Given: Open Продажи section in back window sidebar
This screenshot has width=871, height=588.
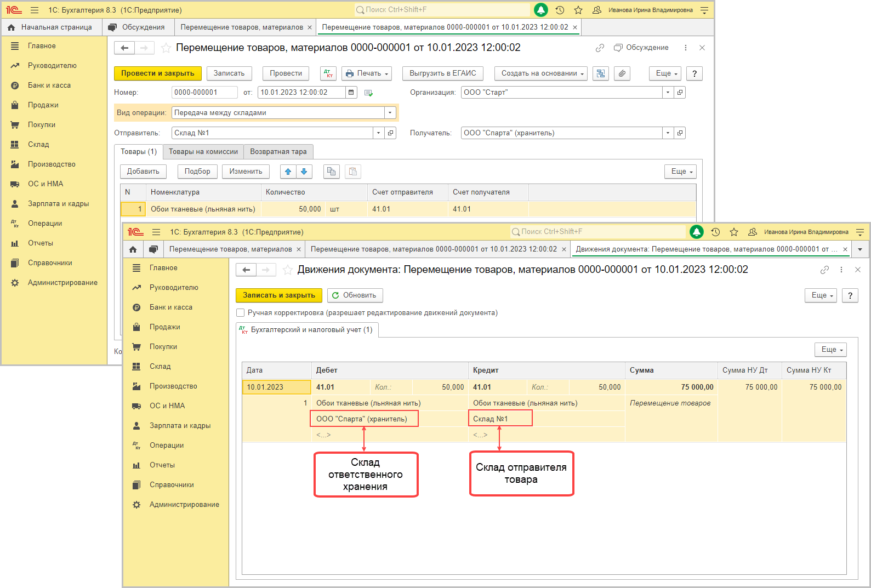Looking at the screenshot, I should (43, 105).
